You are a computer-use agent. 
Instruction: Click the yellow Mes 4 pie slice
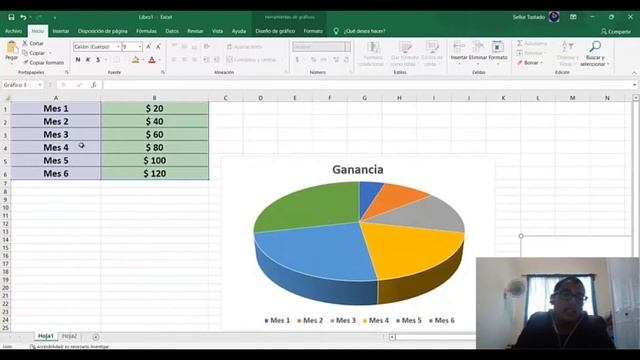pyautogui.click(x=412, y=249)
